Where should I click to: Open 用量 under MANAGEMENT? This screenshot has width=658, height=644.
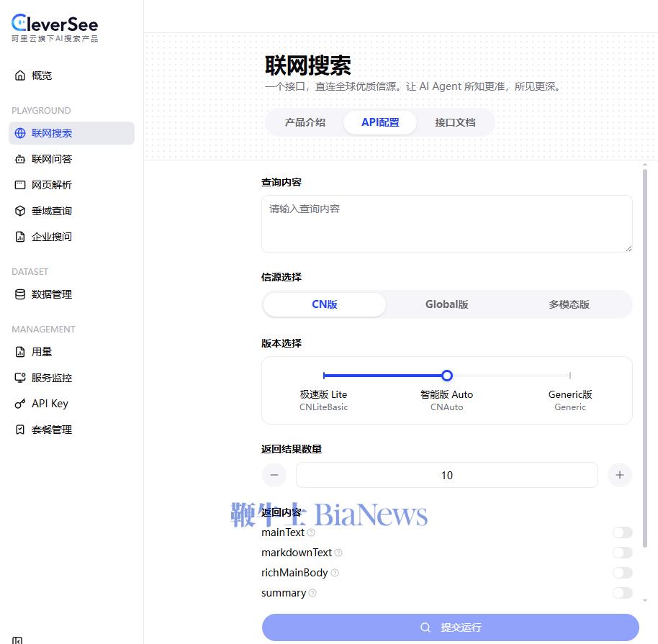pos(71,352)
